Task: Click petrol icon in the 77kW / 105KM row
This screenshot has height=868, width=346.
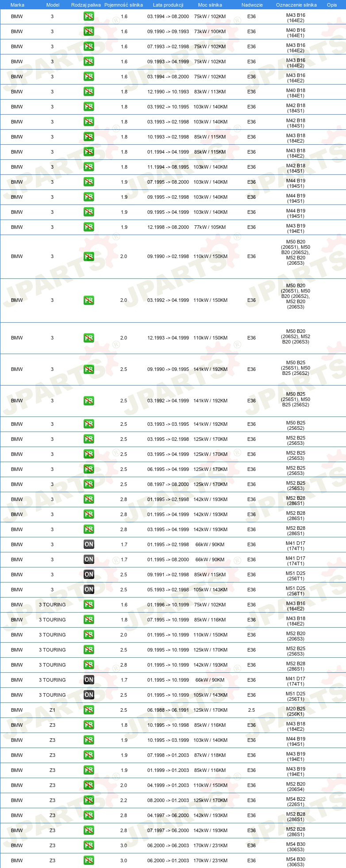Action: click(x=89, y=227)
